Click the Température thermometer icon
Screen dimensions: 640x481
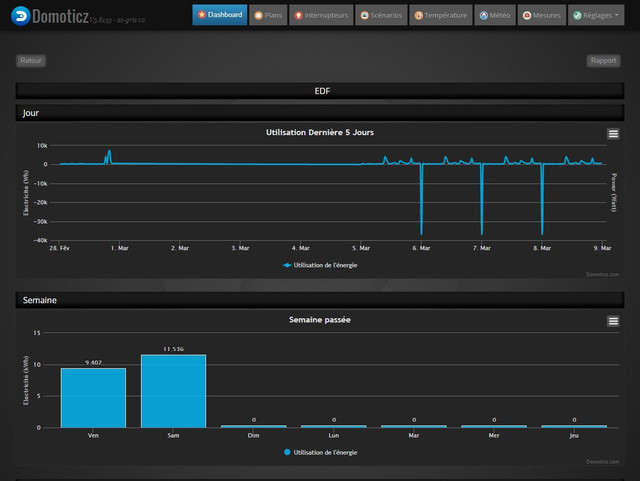(418, 16)
